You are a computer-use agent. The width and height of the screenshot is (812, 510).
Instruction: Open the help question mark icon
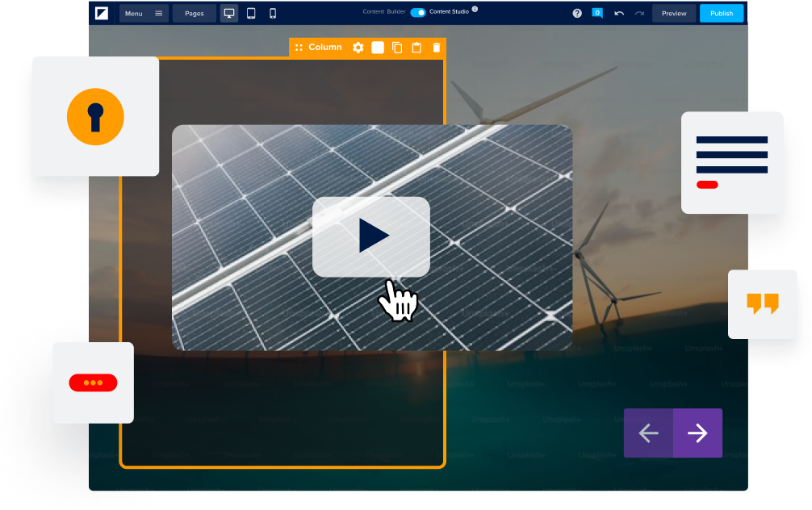tap(577, 14)
